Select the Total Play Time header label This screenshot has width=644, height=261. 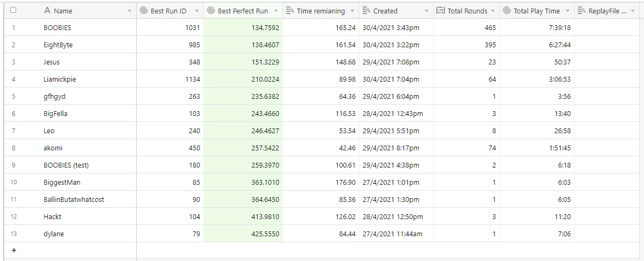[537, 11]
